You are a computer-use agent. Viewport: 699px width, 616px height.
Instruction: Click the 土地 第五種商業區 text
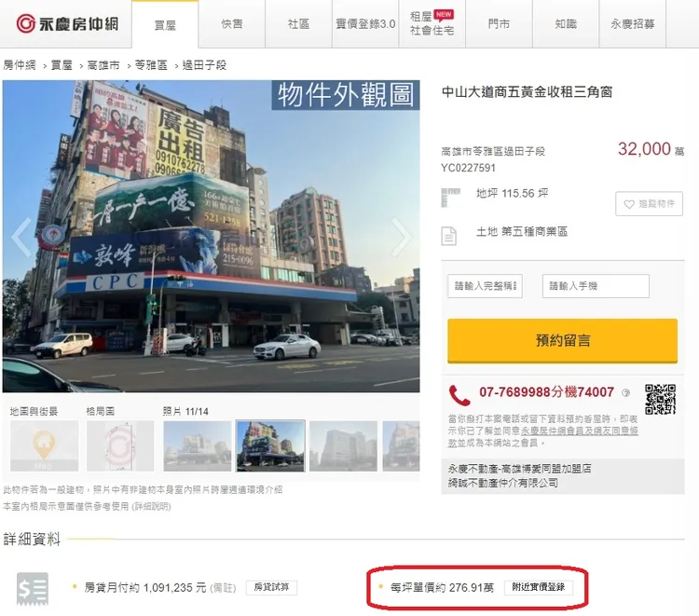522,232
